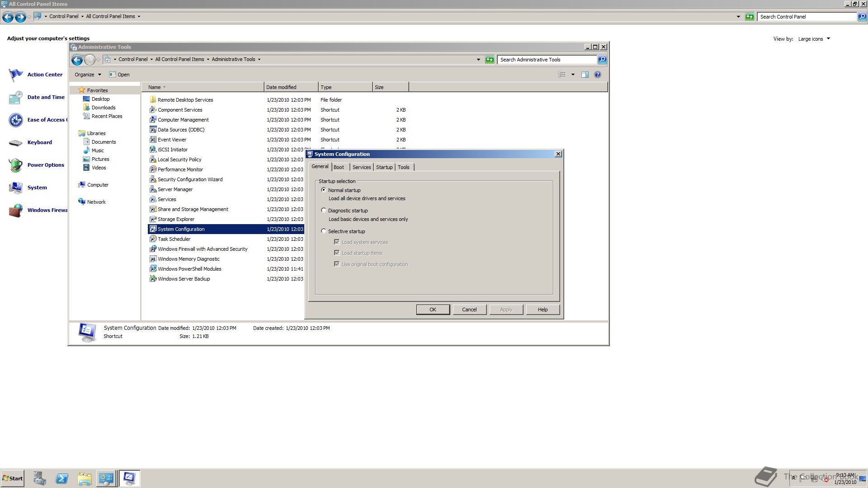Toggle Load system services checkbox
The height and width of the screenshot is (488, 868).
pyautogui.click(x=337, y=242)
